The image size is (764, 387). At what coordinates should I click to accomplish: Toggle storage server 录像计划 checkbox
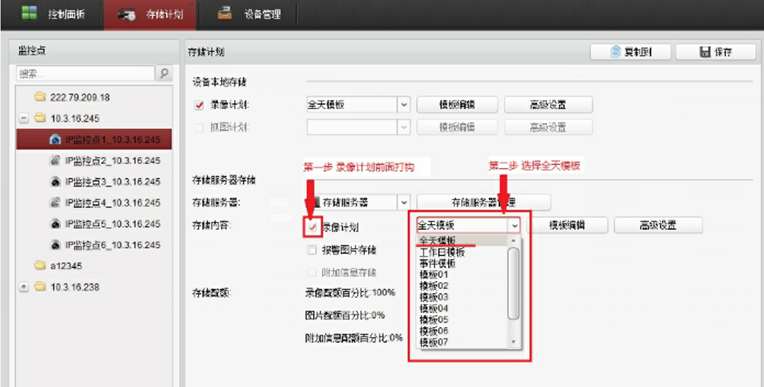pyautogui.click(x=312, y=227)
